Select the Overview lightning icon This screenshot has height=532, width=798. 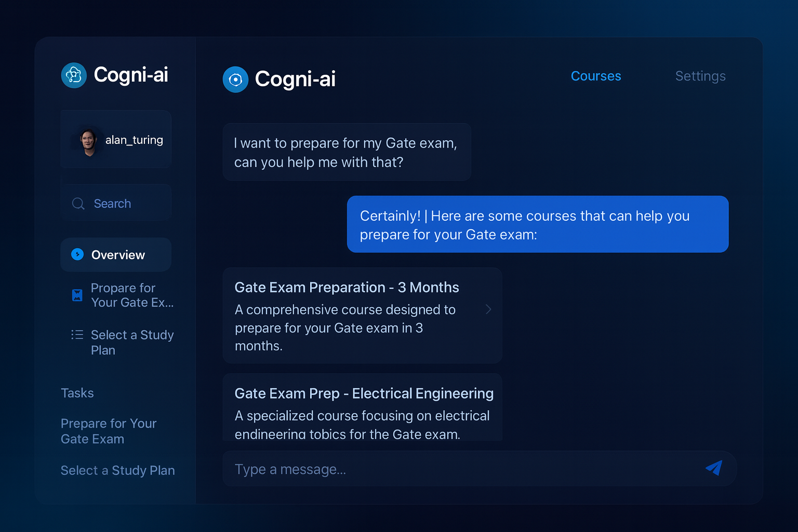[77, 255]
